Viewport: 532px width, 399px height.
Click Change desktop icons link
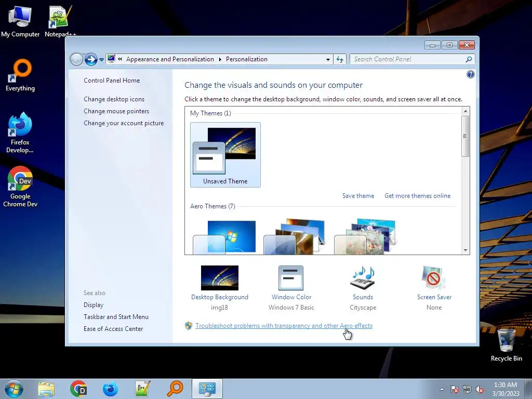pyautogui.click(x=114, y=99)
